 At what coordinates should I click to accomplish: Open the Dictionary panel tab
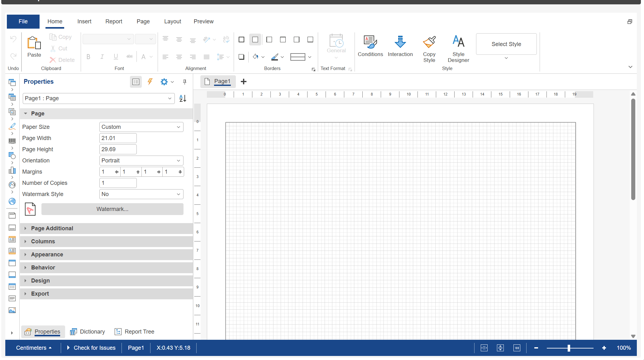88,332
